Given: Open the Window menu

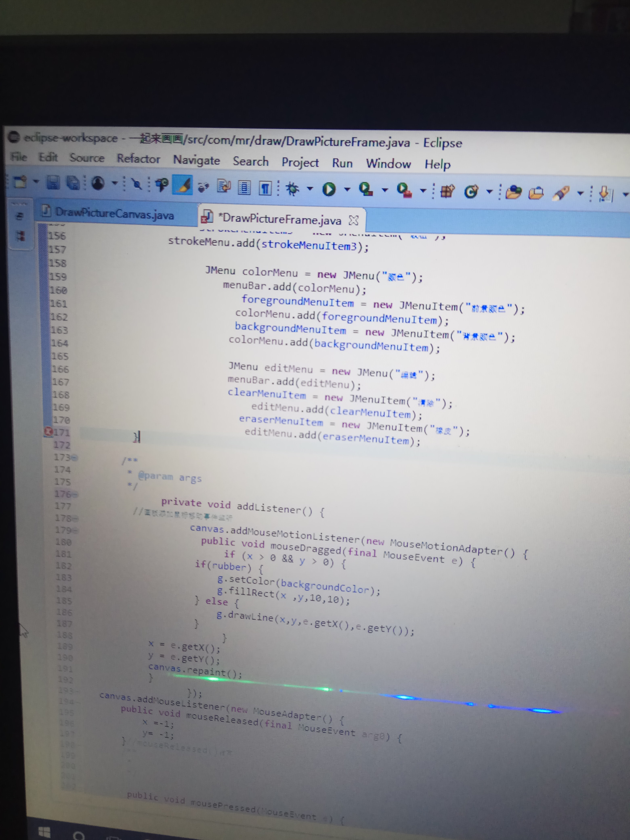Looking at the screenshot, I should point(388,164).
